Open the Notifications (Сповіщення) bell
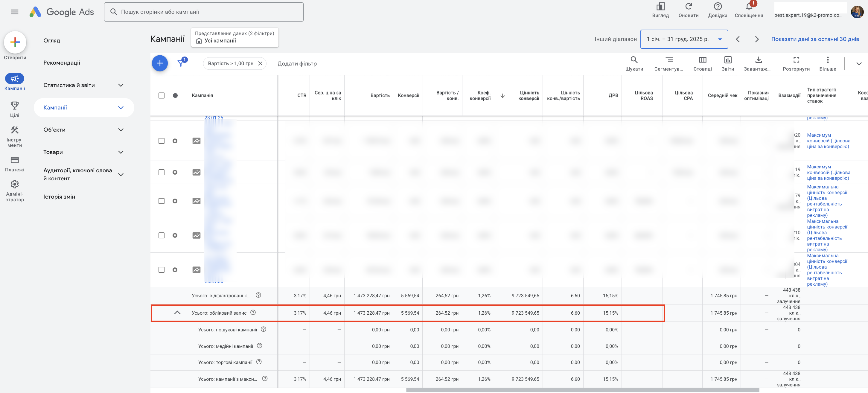The height and width of the screenshot is (393, 868). click(748, 7)
